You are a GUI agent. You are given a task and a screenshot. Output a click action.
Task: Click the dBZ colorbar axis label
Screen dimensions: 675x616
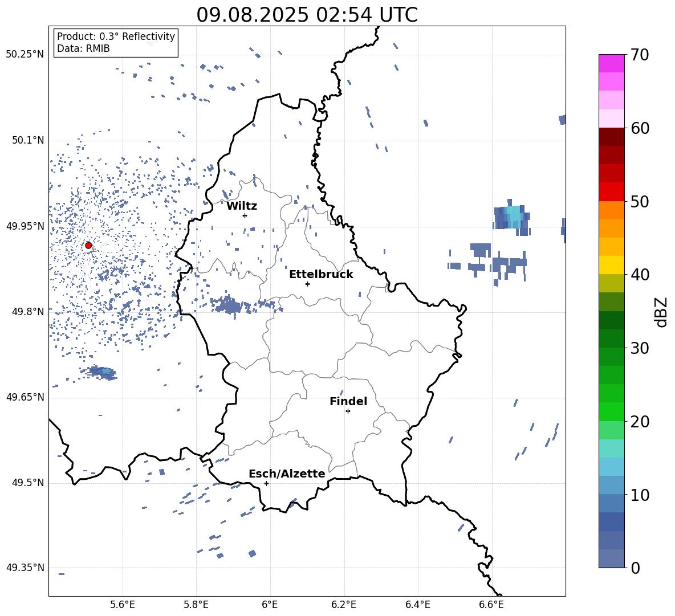point(661,312)
